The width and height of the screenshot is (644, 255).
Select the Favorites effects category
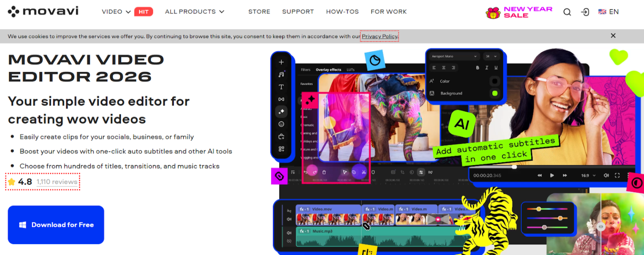tap(306, 84)
